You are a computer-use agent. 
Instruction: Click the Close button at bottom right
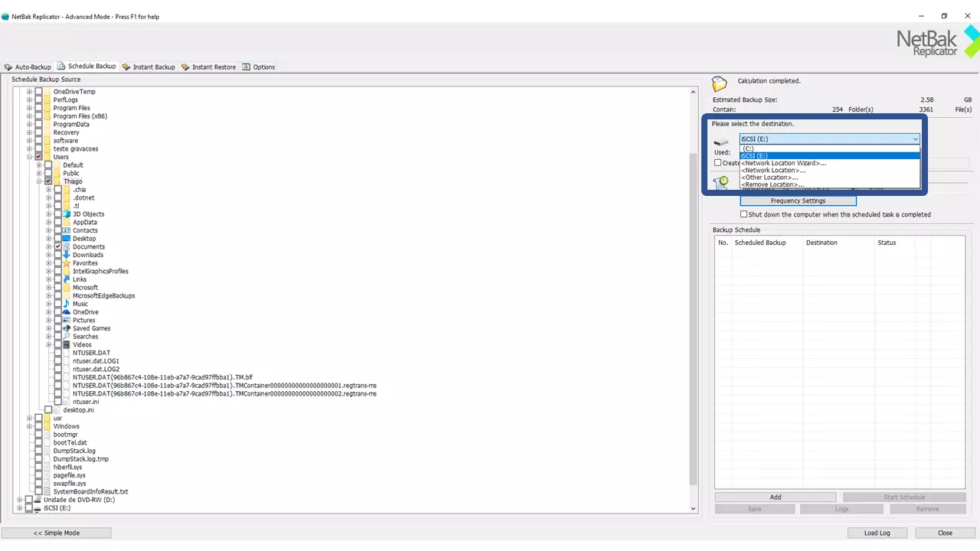(x=945, y=533)
